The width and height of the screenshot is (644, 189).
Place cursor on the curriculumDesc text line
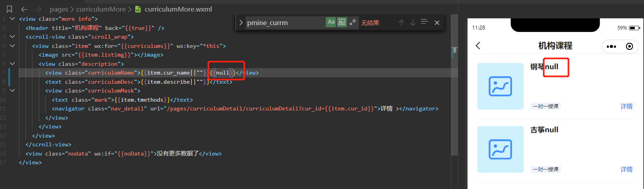tap(139, 82)
